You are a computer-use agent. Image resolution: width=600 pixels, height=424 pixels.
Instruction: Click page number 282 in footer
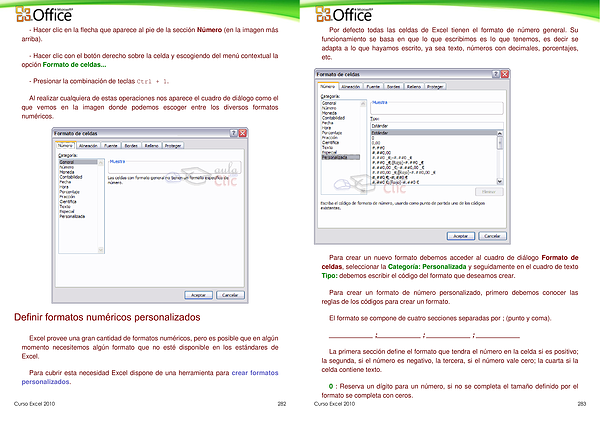point(282,404)
